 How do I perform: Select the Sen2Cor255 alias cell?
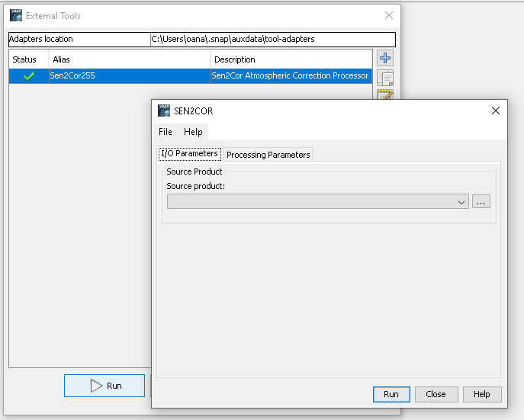click(x=130, y=75)
